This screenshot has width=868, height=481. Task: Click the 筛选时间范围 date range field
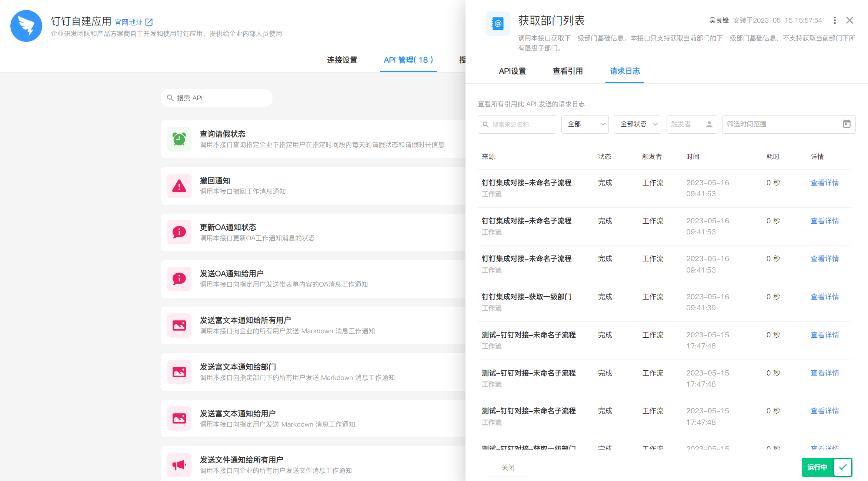(789, 124)
